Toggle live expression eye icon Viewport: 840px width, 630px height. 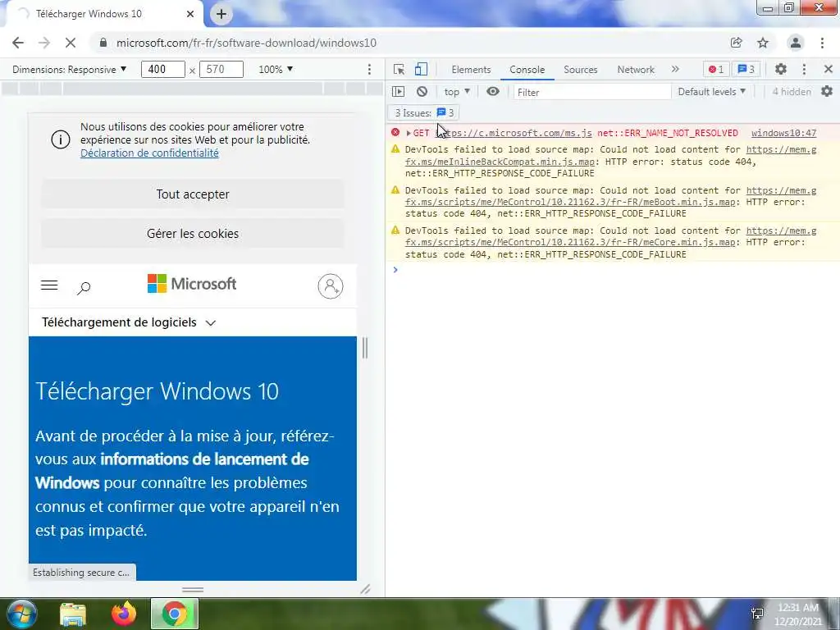coord(493,92)
